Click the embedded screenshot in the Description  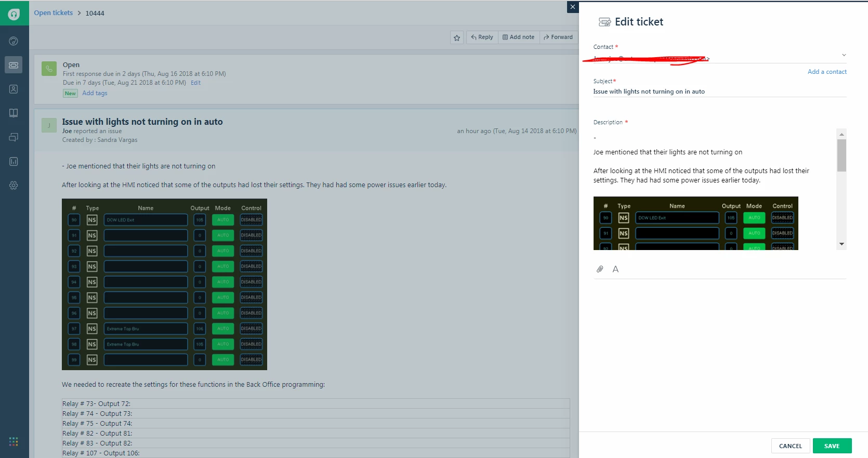click(695, 224)
